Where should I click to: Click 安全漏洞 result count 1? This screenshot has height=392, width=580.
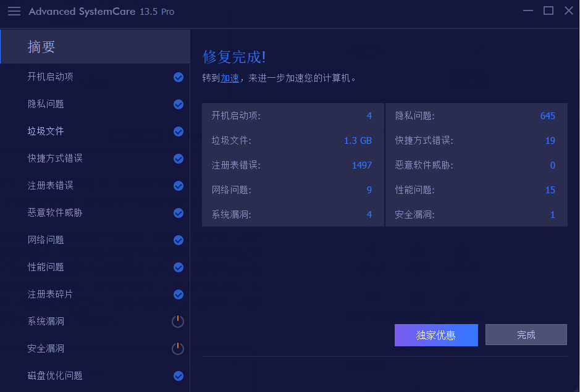click(553, 214)
